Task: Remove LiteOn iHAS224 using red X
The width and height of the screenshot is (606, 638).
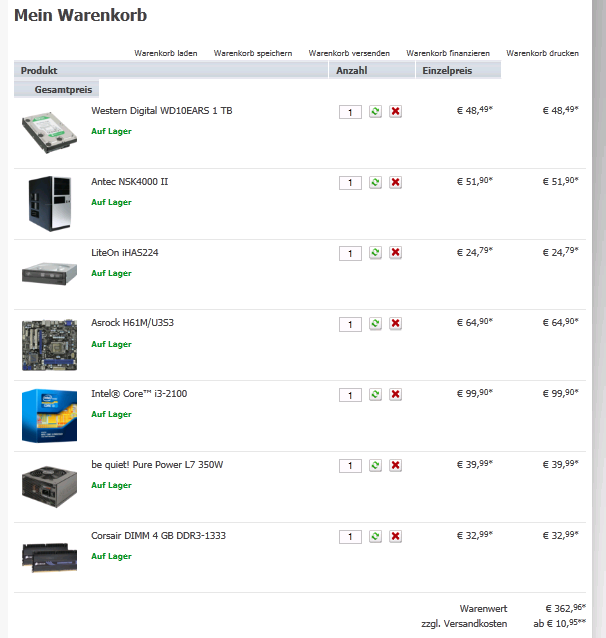Action: coord(395,252)
